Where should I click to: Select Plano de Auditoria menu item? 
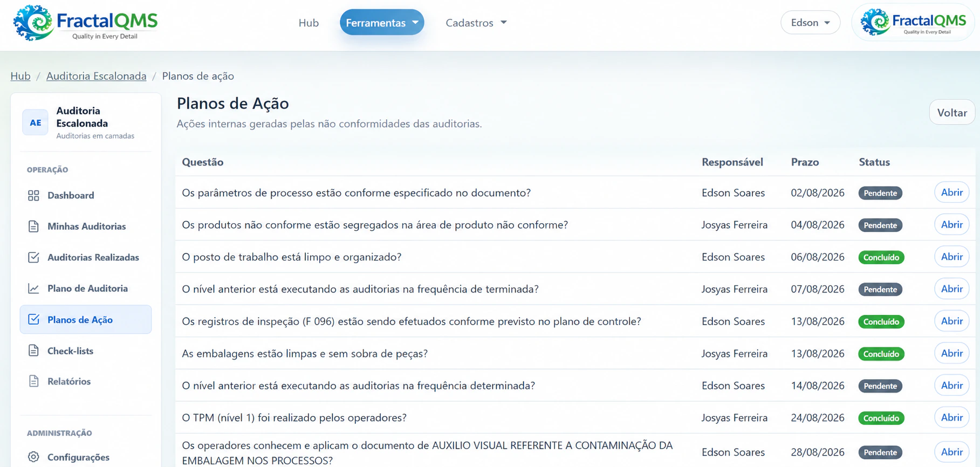point(86,289)
